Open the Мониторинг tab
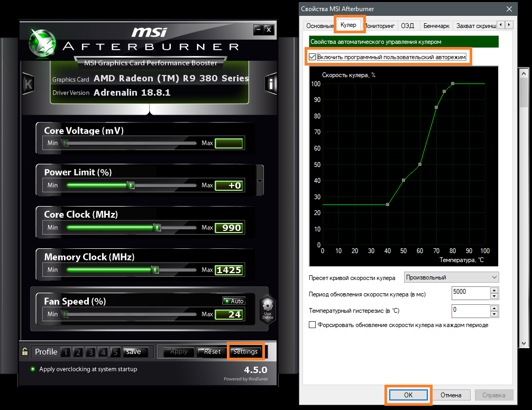Image resolution: width=532 pixels, height=410 pixels. pos(380,26)
